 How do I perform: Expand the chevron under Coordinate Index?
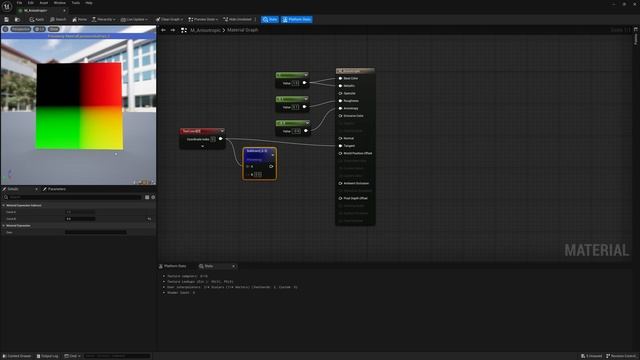(202, 146)
